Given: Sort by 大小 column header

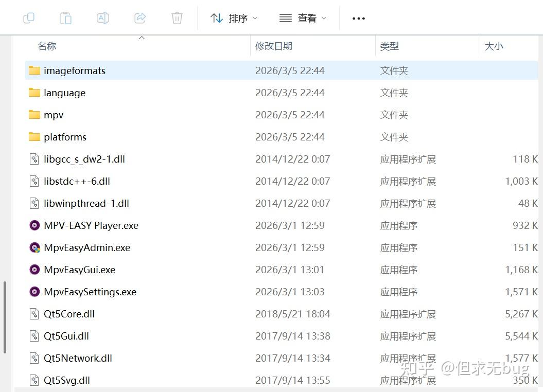Looking at the screenshot, I should tap(494, 46).
